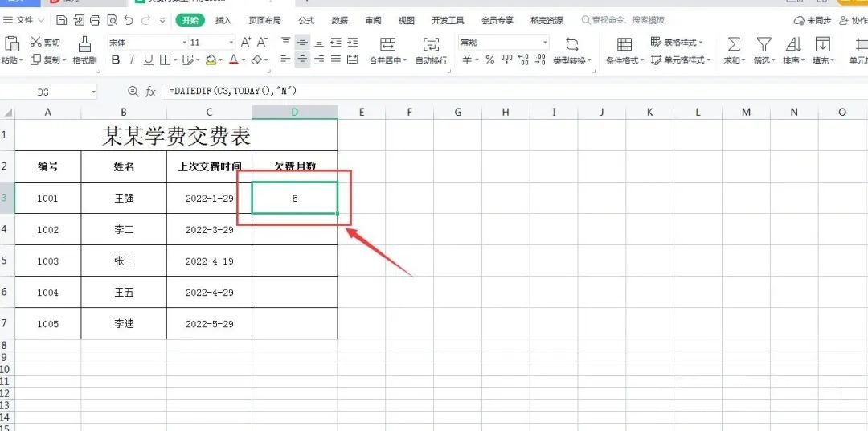Toggle Italic formatting
The height and width of the screenshot is (431, 868).
132,60
